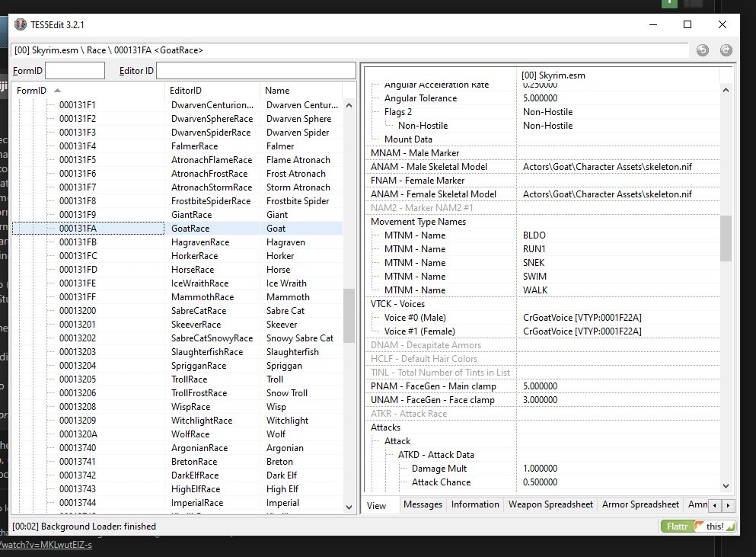Click the record list scrollbar thumb
The width and height of the screenshot is (756, 557).
pyautogui.click(x=349, y=315)
